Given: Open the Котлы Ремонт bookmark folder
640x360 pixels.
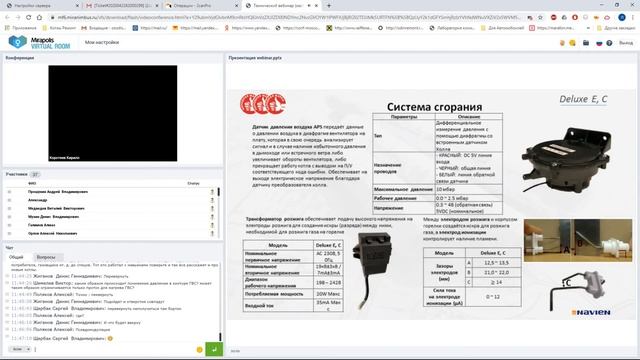Looking at the screenshot, I should click(60, 28).
